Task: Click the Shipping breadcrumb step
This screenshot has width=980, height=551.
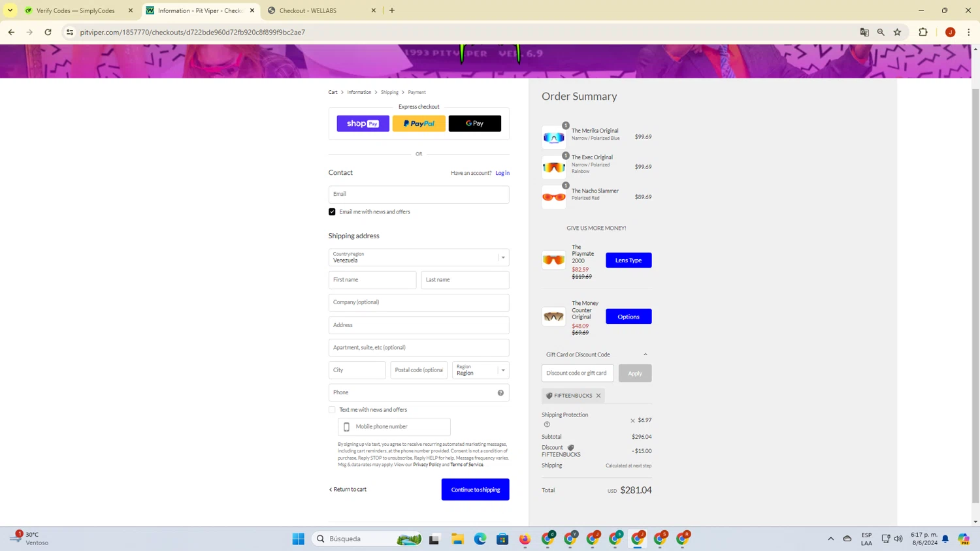Action: click(389, 92)
